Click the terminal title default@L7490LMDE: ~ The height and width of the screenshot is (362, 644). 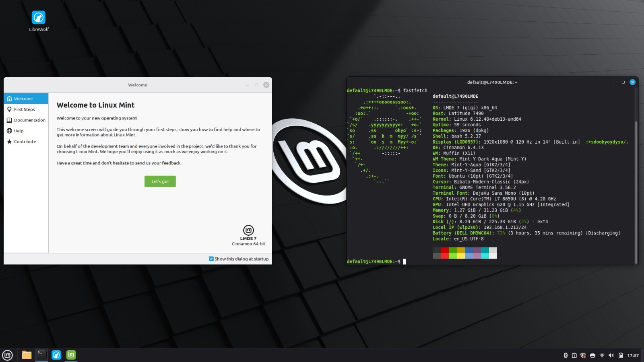492,82
